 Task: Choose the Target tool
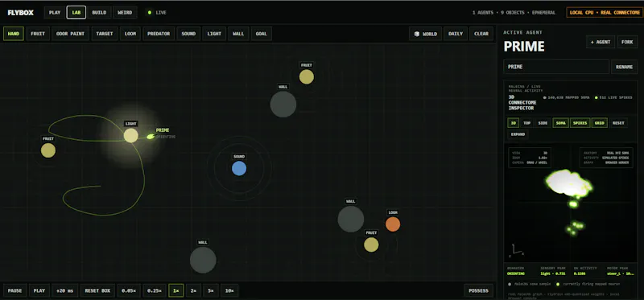point(105,34)
